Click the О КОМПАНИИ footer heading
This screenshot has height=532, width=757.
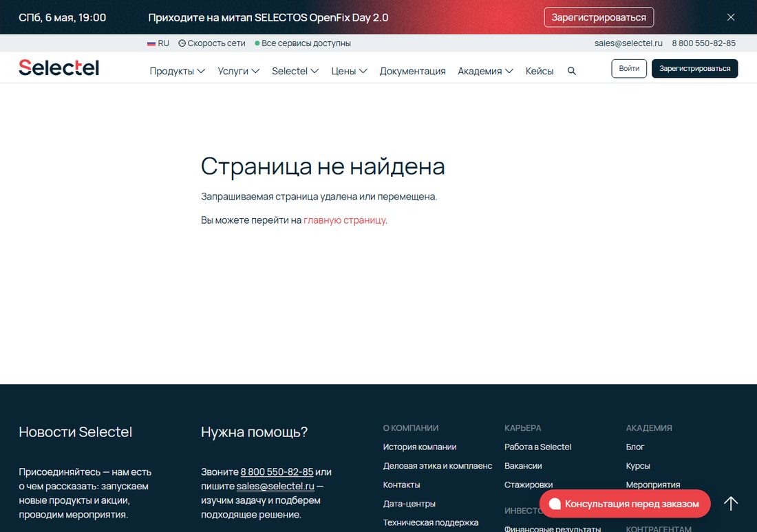click(411, 428)
